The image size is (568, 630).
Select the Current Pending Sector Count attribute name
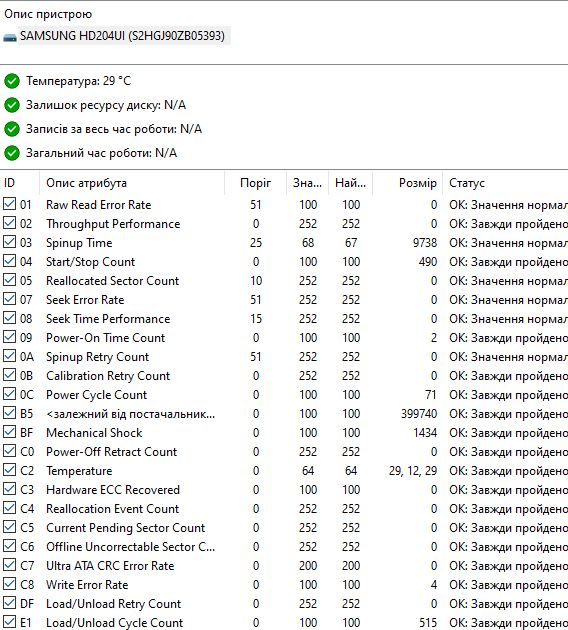125,528
